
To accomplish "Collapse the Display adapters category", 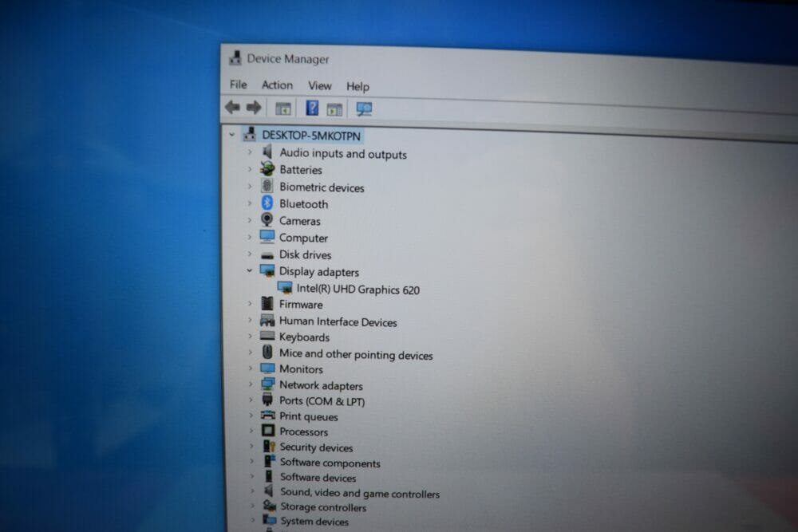I will [249, 270].
